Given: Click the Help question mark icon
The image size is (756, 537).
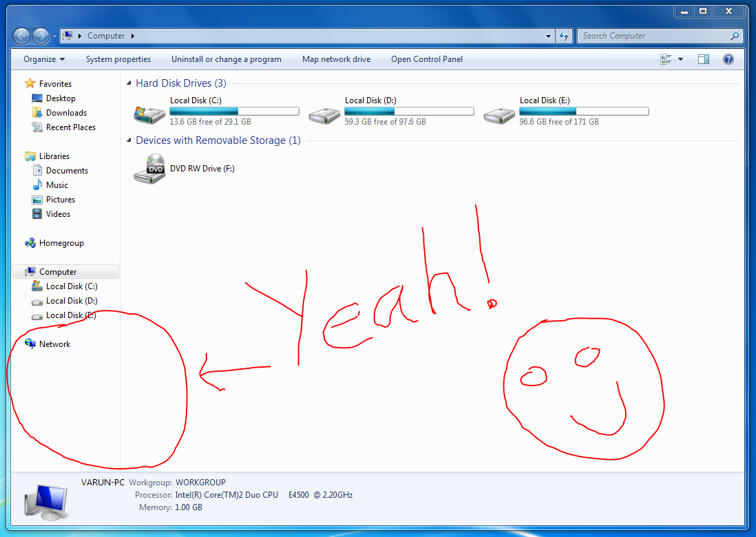Looking at the screenshot, I should click(728, 59).
